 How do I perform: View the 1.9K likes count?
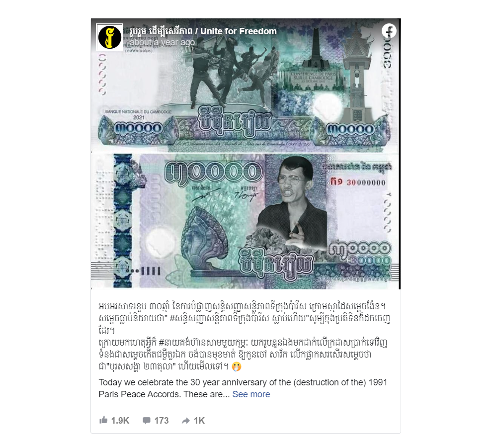[x=120, y=421]
